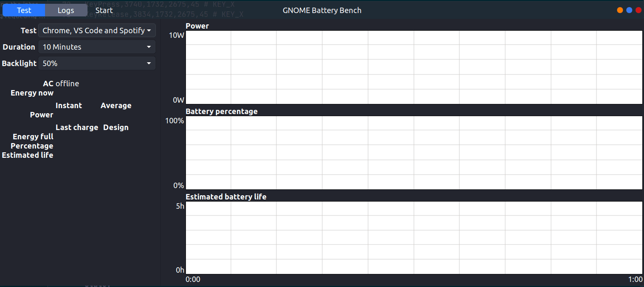Expand the Duration combo box
This screenshot has width=644, height=287.
(97, 47)
